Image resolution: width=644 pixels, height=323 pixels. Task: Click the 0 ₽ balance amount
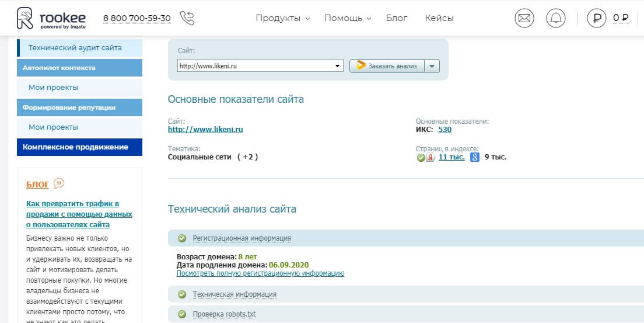pyautogui.click(x=621, y=18)
